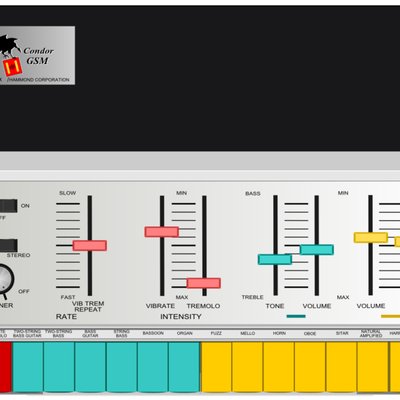
Task: Turn on the Fuzz voice key
Action: tap(216, 367)
